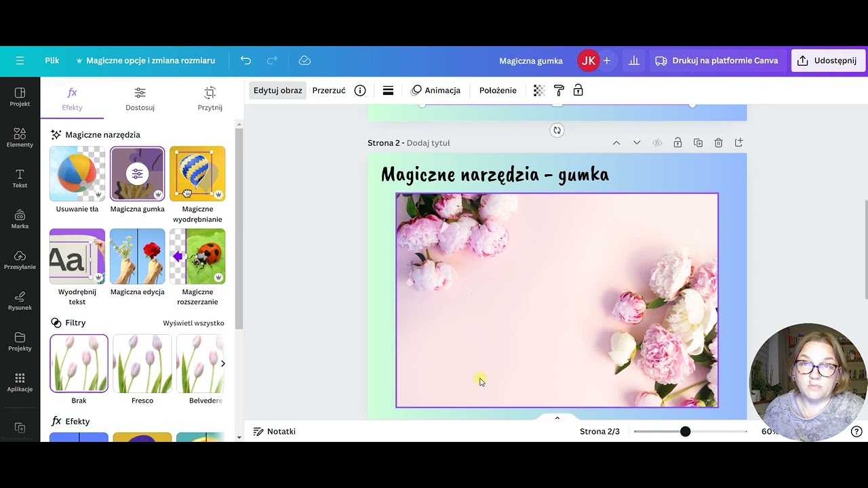Open the analytics chart icon
Image resolution: width=868 pixels, height=488 pixels.
[634, 60]
